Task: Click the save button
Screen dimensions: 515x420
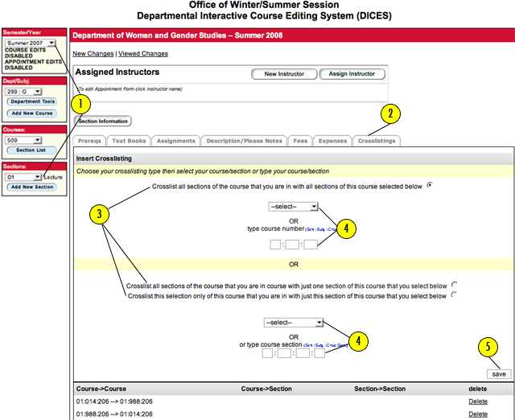Action: coord(499,374)
